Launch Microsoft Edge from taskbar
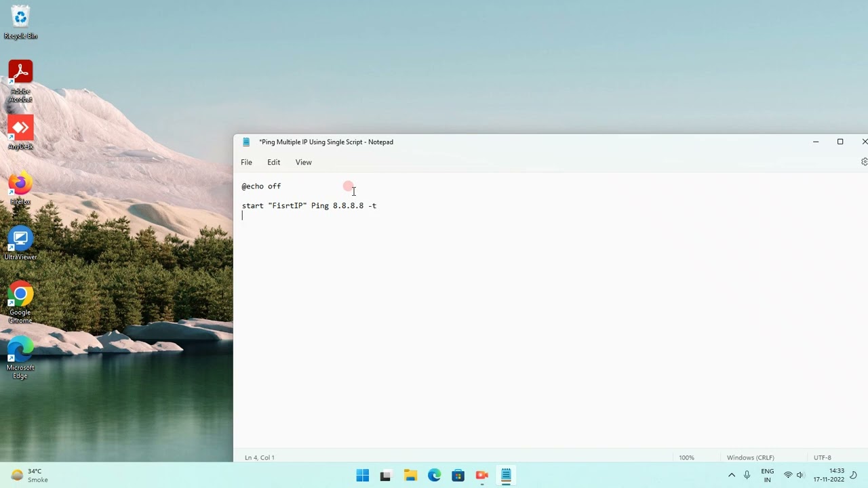The height and width of the screenshot is (488, 868). [x=434, y=475]
